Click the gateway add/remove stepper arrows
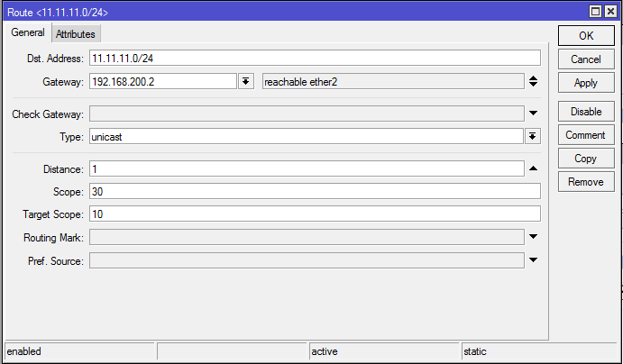This screenshot has width=623, height=364. [533, 82]
